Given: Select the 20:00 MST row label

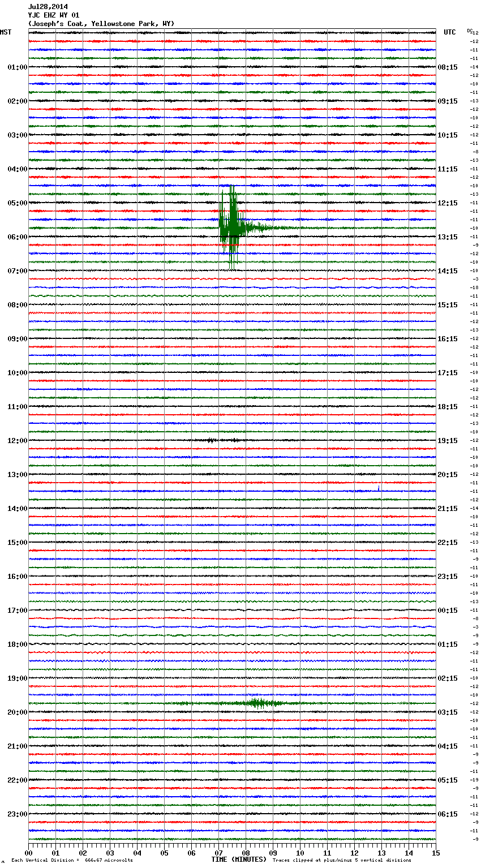Looking at the screenshot, I should tap(18, 712).
